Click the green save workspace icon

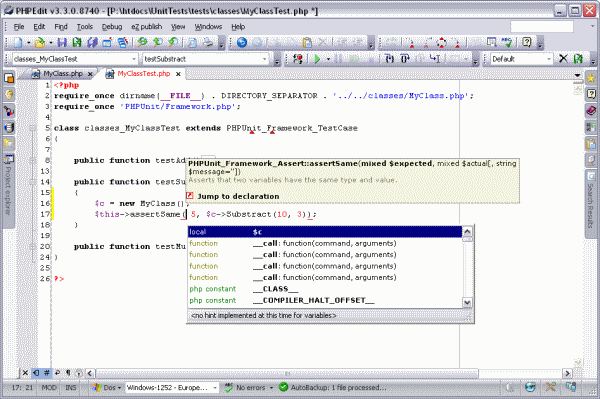point(578,59)
